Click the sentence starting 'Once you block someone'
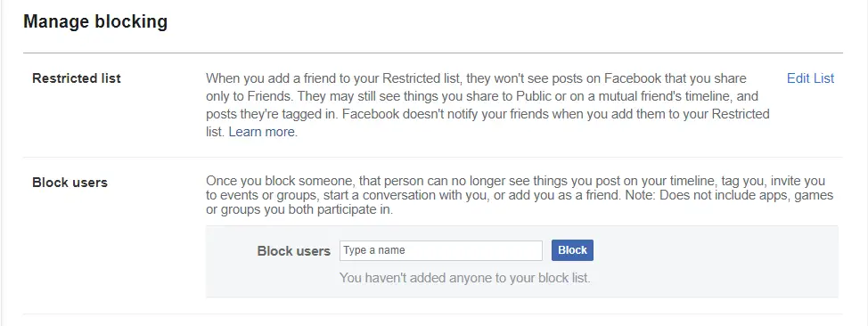Screen dimensions: 868x326 [x=515, y=188]
